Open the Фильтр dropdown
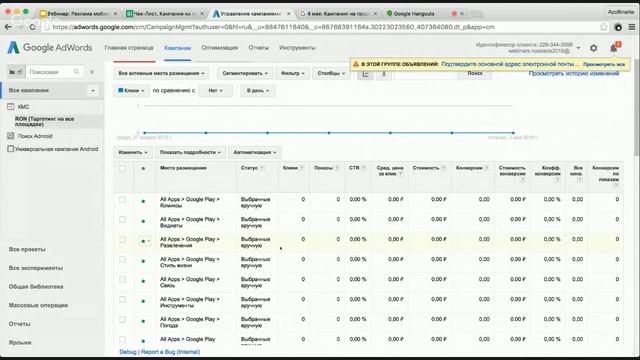Screen dimensions: 640x360 pyautogui.click(x=293, y=73)
